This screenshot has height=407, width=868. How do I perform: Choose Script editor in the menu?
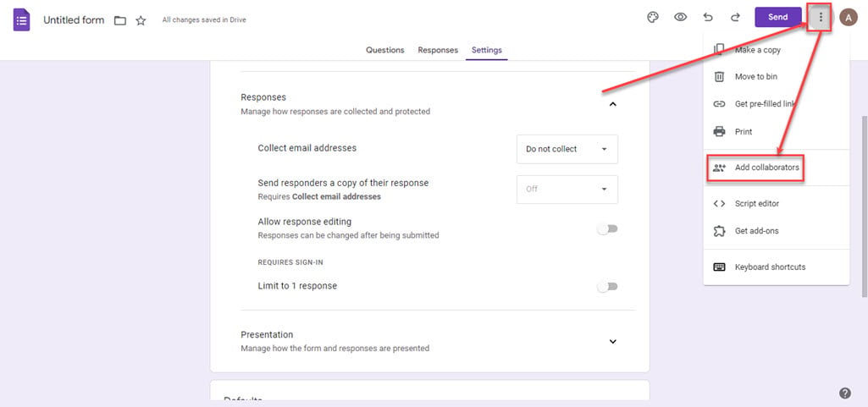pos(757,203)
